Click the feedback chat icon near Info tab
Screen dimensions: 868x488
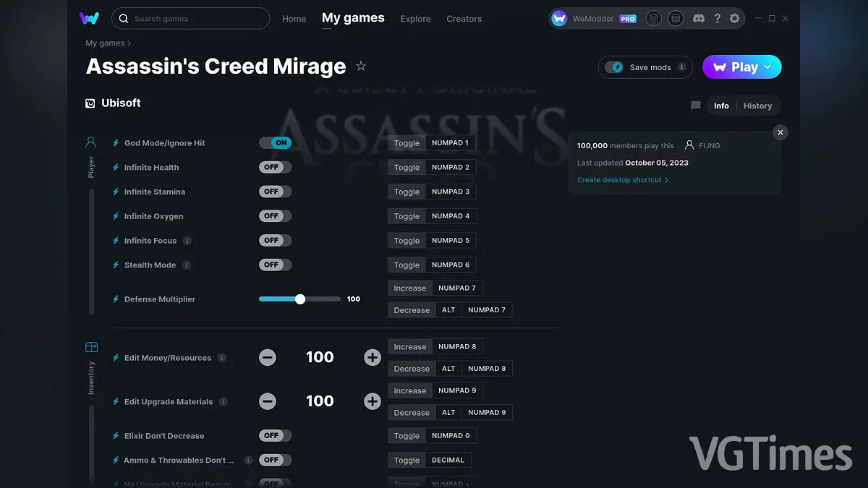(695, 106)
